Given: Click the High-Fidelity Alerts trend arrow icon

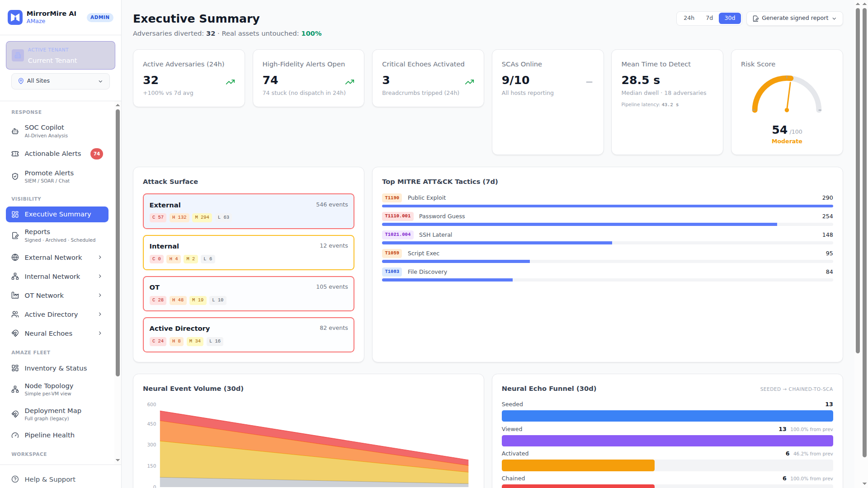Looking at the screenshot, I should click(x=350, y=82).
